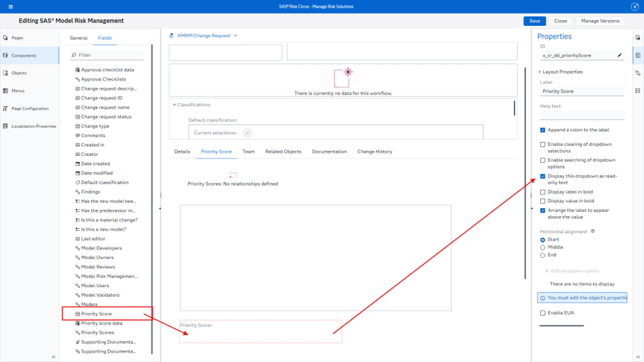Click the Approval checklist data field icon
The image size is (644, 362).
tap(77, 70)
